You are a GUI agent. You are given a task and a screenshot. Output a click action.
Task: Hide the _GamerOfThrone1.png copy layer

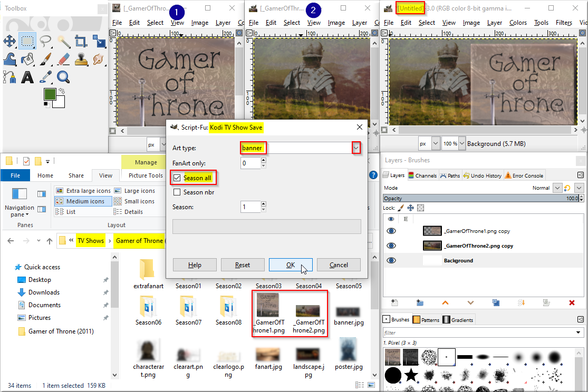point(391,231)
